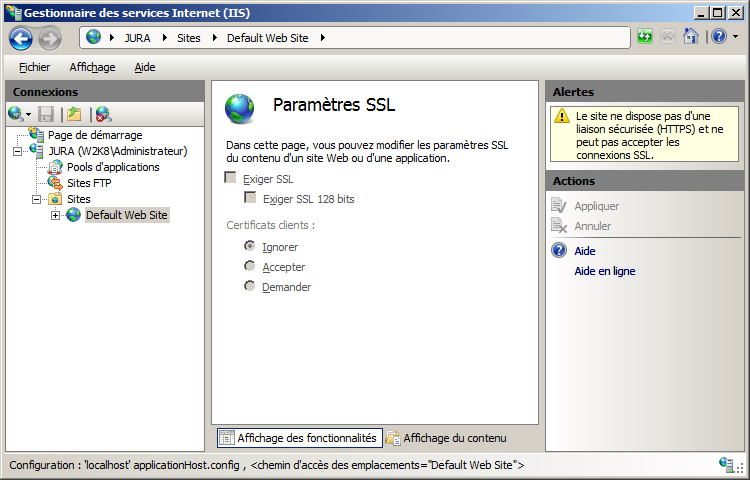The width and height of the screenshot is (750, 480).
Task: Collapse the JURA server tree node
Action: (x=18, y=151)
